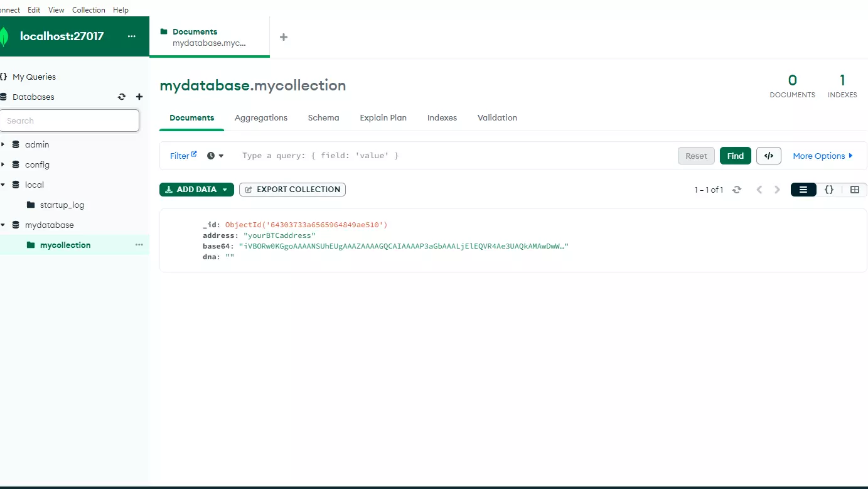This screenshot has height=489, width=868.
Task: Click the next page arrow
Action: coord(777,190)
